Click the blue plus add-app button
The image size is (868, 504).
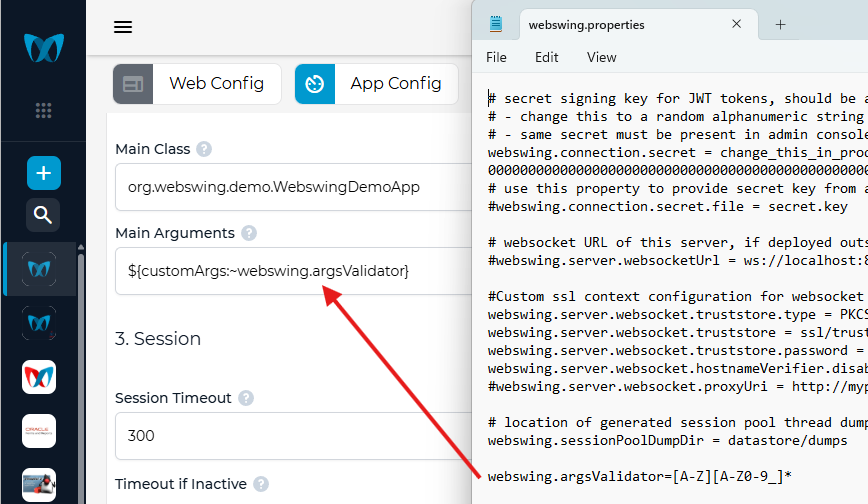pyautogui.click(x=43, y=173)
